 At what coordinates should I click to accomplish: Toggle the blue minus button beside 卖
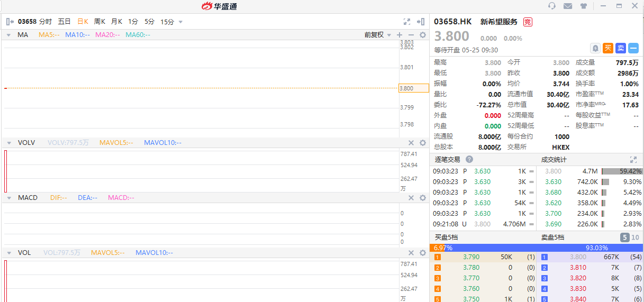(633, 48)
